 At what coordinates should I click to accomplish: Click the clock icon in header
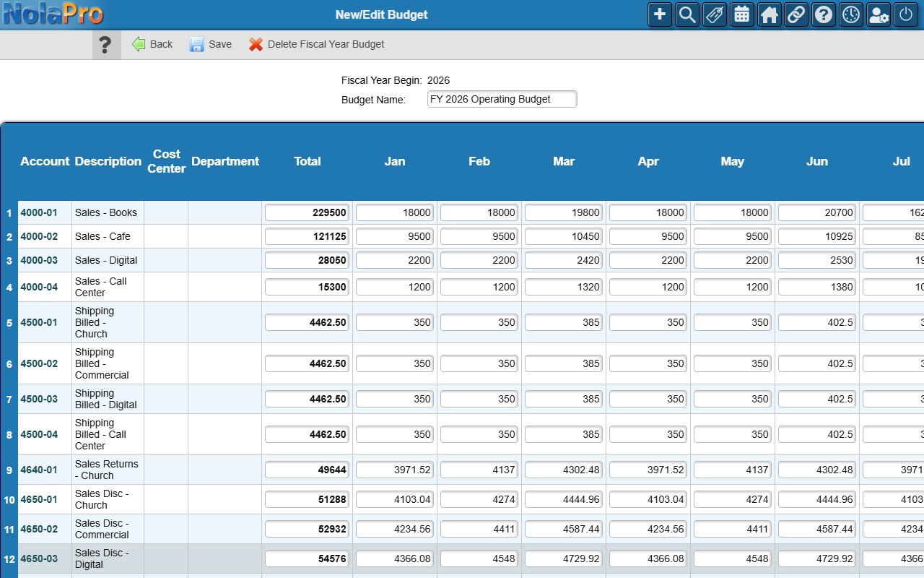coord(851,14)
